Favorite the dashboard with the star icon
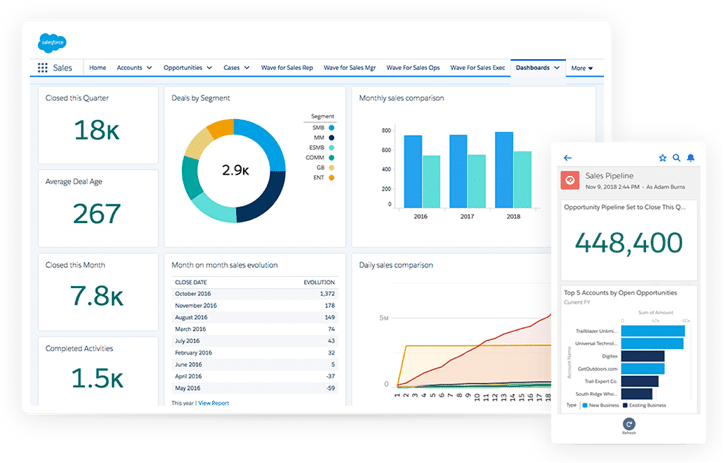726x463 pixels. click(662, 157)
